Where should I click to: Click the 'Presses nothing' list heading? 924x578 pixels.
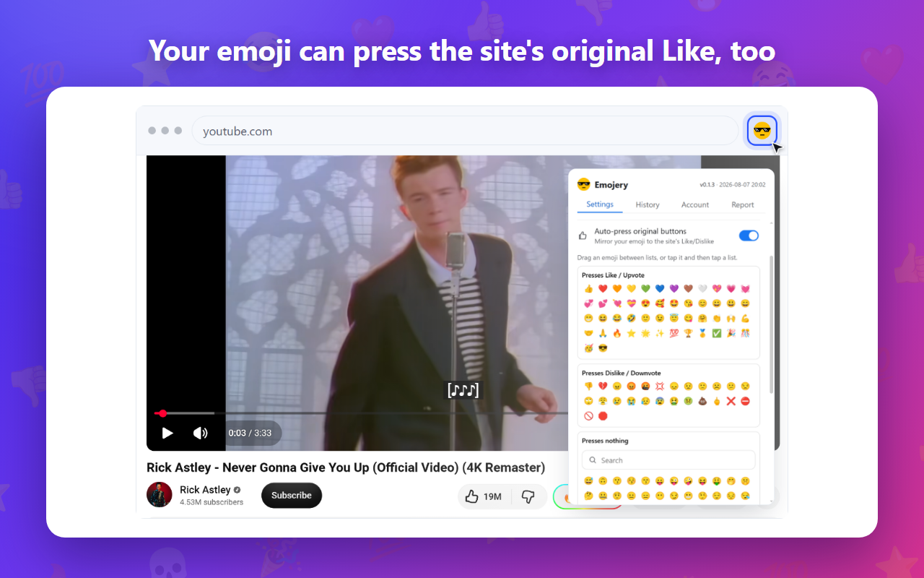point(605,441)
